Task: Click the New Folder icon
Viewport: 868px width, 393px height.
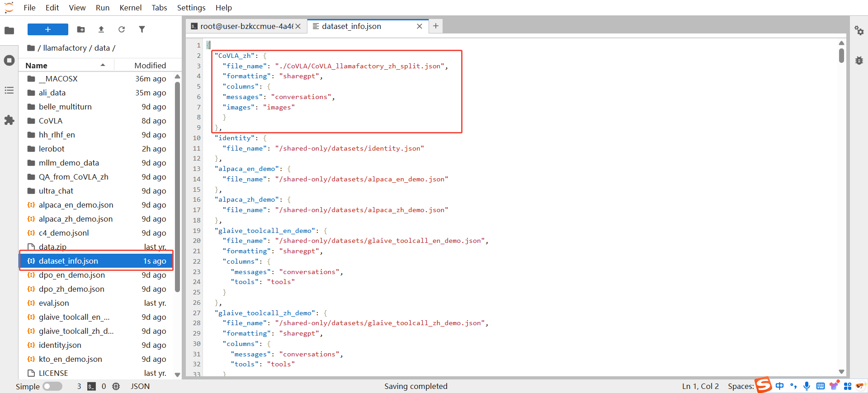Action: pyautogui.click(x=81, y=29)
